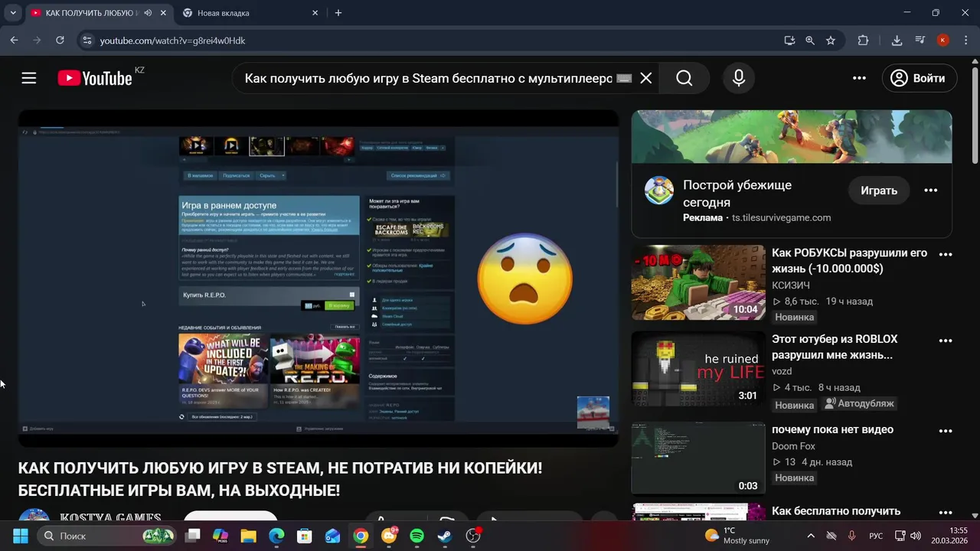Open the Chrome three-dot menu
The image size is (980, 551).
[965, 41]
